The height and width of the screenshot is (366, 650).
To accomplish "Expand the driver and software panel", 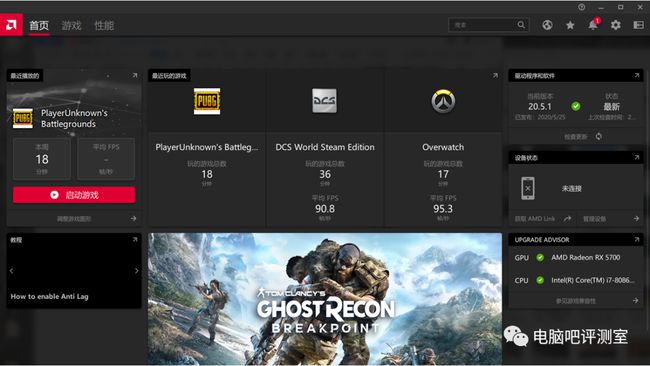I will (636, 75).
